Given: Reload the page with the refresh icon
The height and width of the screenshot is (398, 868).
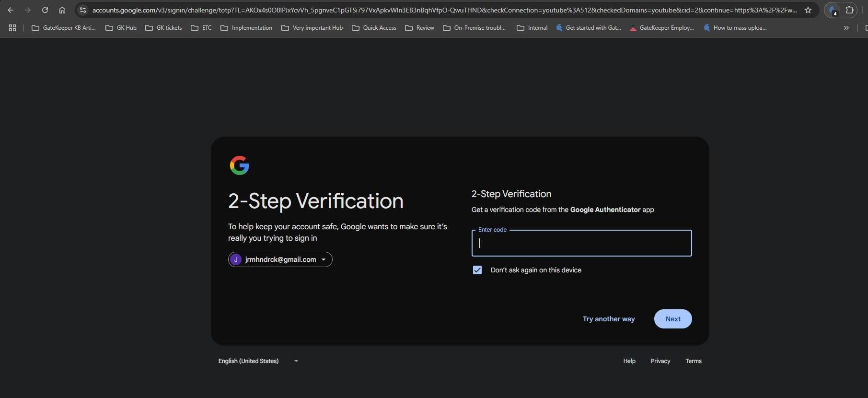Looking at the screenshot, I should tap(45, 10).
